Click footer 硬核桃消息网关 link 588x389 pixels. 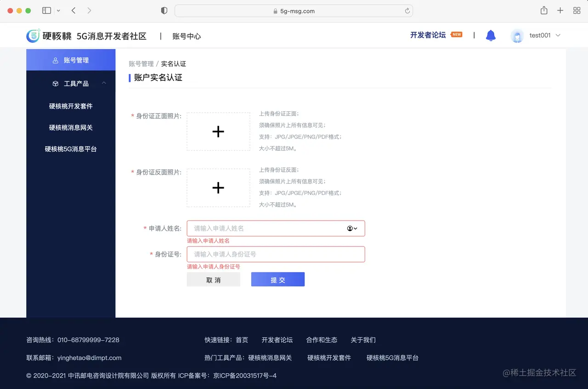(270, 358)
